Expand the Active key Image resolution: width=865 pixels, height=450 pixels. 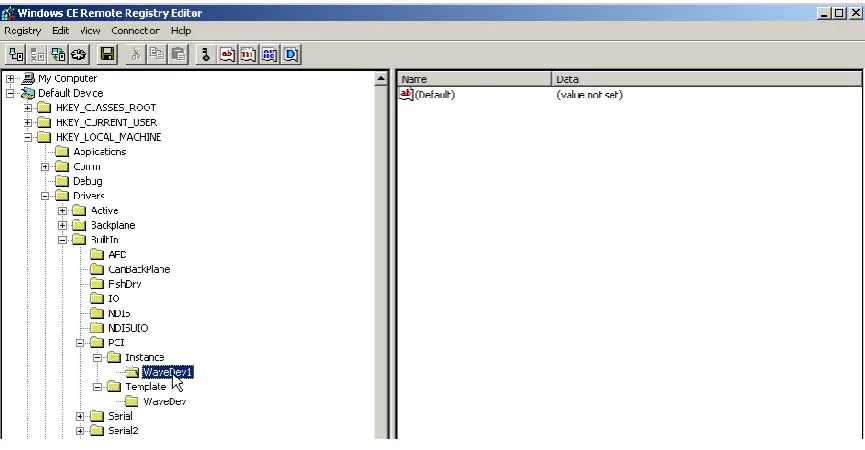pyautogui.click(x=62, y=211)
